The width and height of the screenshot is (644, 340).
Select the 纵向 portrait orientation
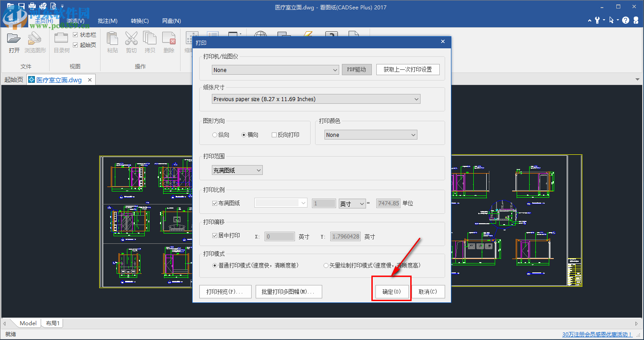[x=215, y=135]
